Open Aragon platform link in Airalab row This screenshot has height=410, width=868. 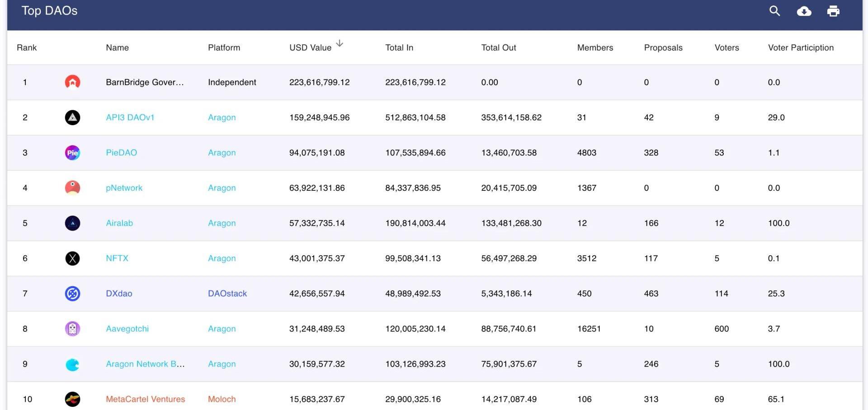(x=222, y=223)
